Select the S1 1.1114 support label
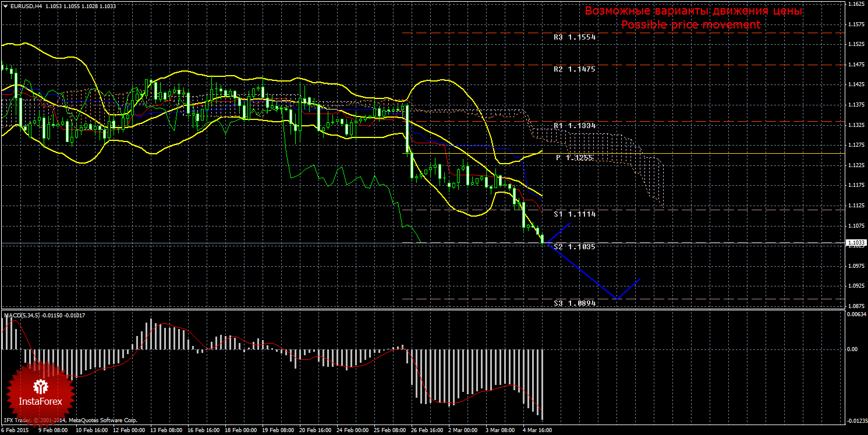This screenshot has width=868, height=435. 575,214
